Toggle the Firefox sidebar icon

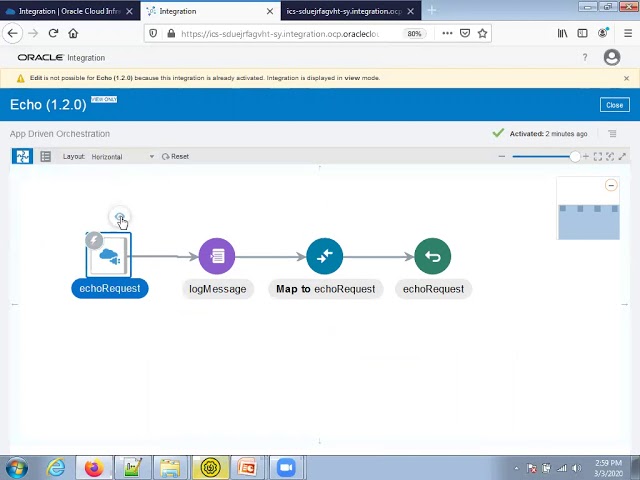tap(582, 33)
